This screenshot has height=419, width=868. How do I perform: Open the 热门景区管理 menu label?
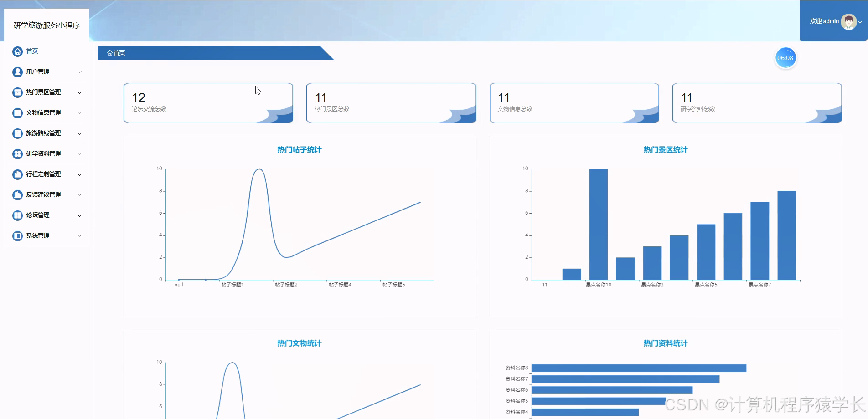[x=43, y=92]
